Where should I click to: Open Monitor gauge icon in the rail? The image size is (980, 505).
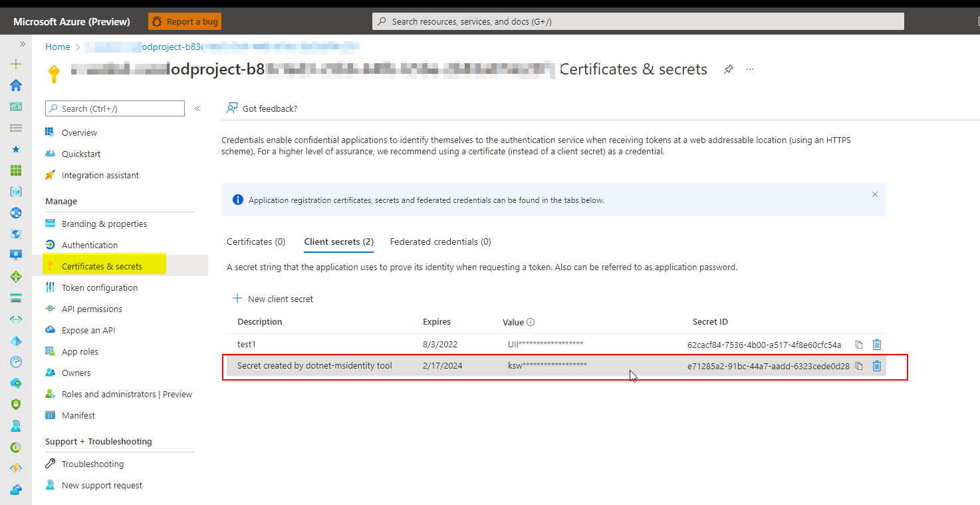16,362
